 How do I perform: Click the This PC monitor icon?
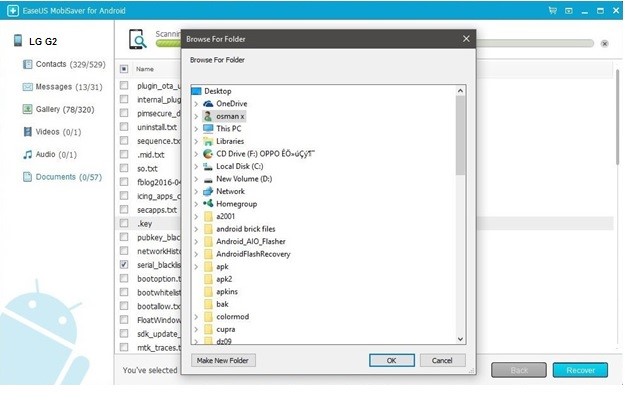[208, 128]
